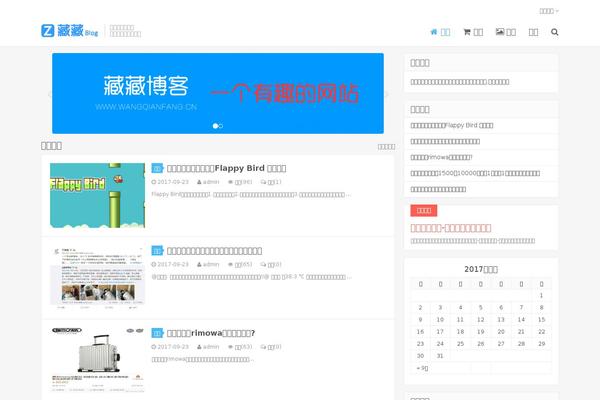Show the next banner slide arrow
Image resolution: width=600 pixels, height=400 pixels.
(x=387, y=95)
